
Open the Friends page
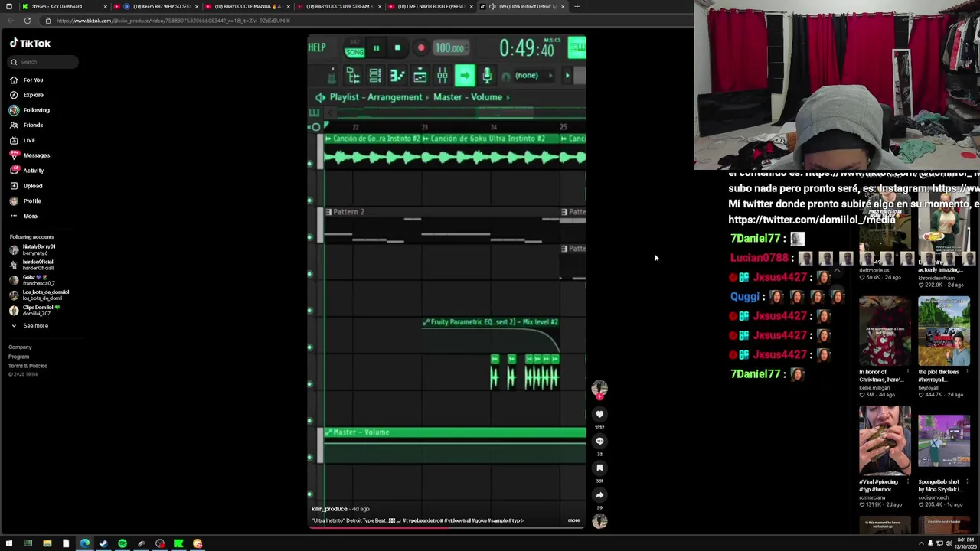tap(27, 125)
